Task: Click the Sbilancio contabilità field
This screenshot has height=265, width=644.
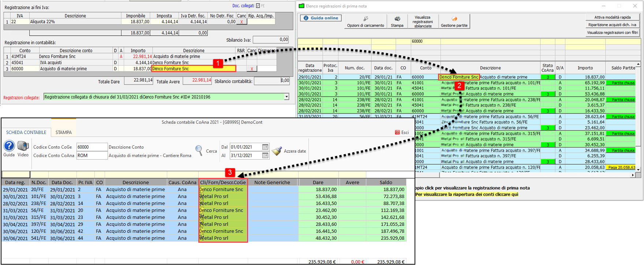Action: (272, 81)
